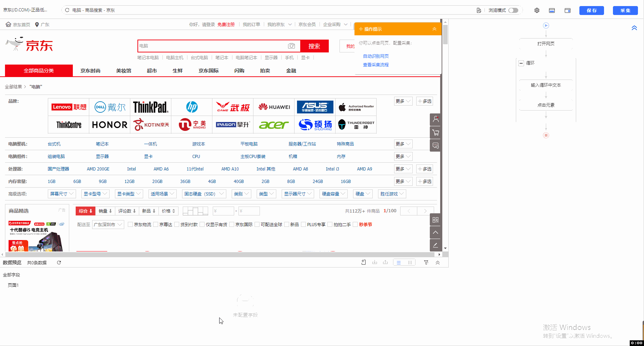Viewport: 644px width, 346px height.
Task: Open the 硬盘容量 dropdown
Action: (334, 194)
